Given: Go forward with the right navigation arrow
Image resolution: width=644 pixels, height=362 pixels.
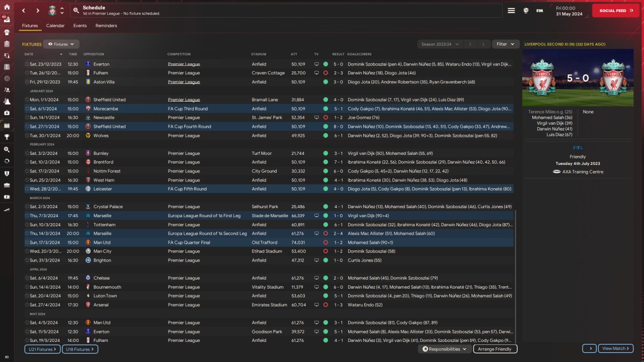Looking at the screenshot, I should click(x=38, y=11).
